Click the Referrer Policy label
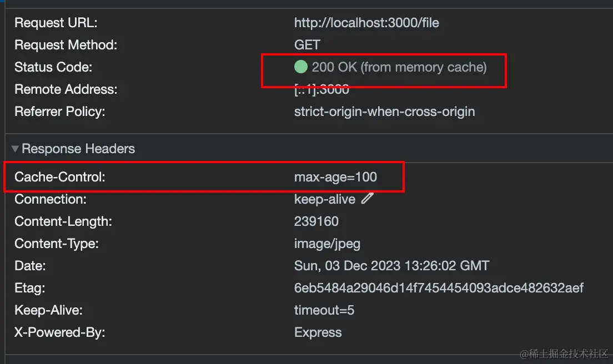This screenshot has width=613, height=364. [x=59, y=112]
